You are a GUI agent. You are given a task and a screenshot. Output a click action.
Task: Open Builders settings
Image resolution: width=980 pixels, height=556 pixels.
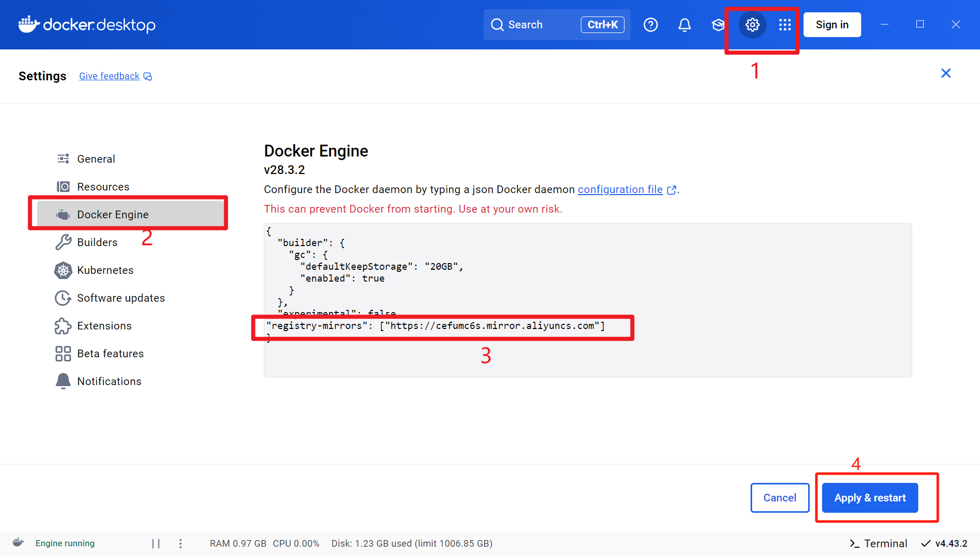pos(130,242)
